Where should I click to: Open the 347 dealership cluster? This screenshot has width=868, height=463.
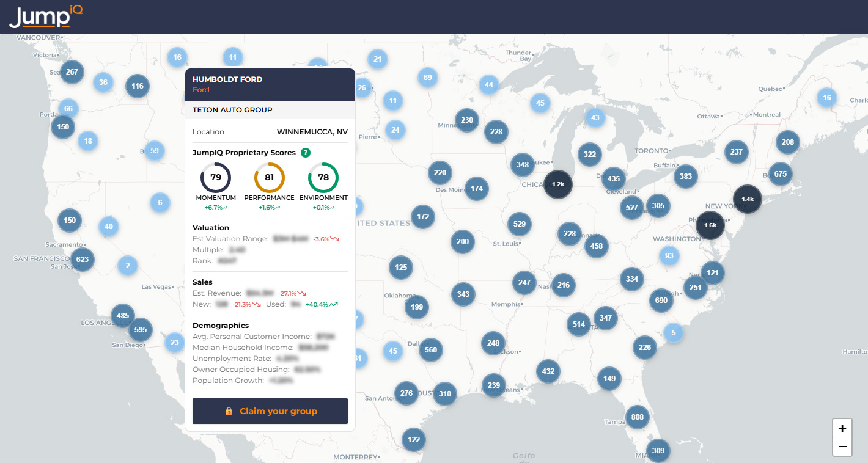click(x=606, y=318)
